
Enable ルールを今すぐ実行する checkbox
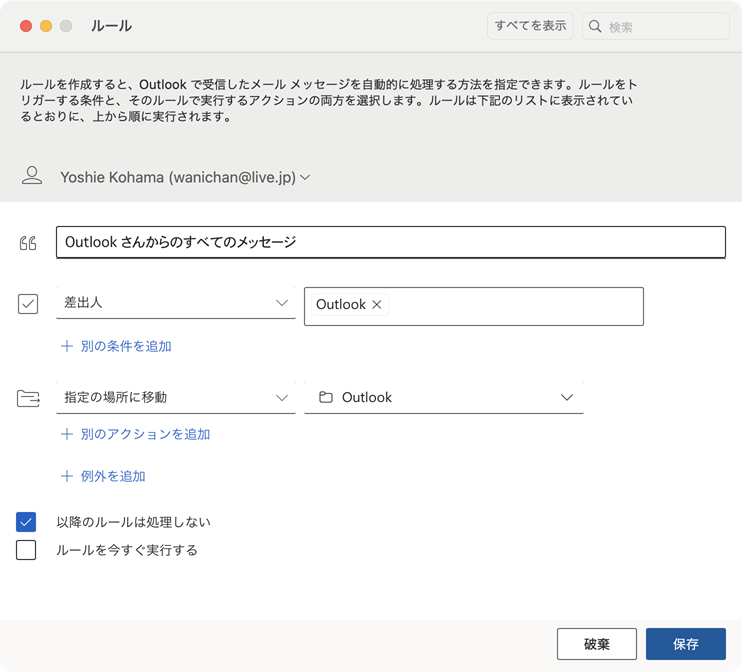26,550
